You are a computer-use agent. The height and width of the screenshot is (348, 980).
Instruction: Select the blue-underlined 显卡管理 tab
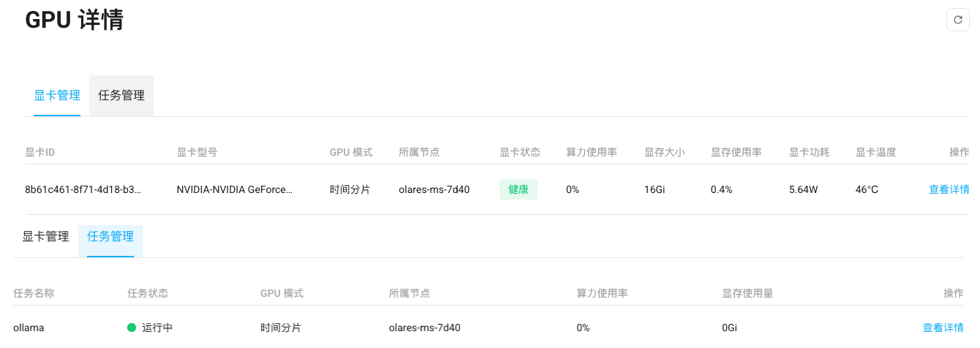click(x=57, y=95)
